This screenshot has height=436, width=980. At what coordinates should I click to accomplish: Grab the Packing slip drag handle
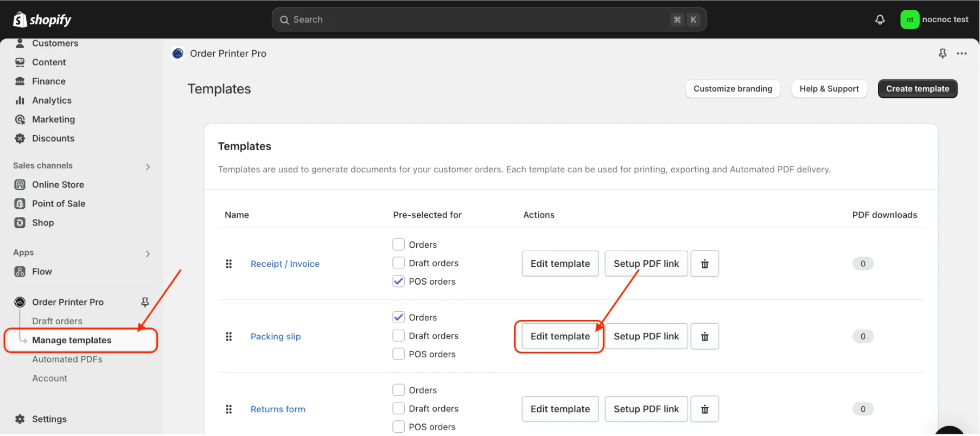point(229,336)
